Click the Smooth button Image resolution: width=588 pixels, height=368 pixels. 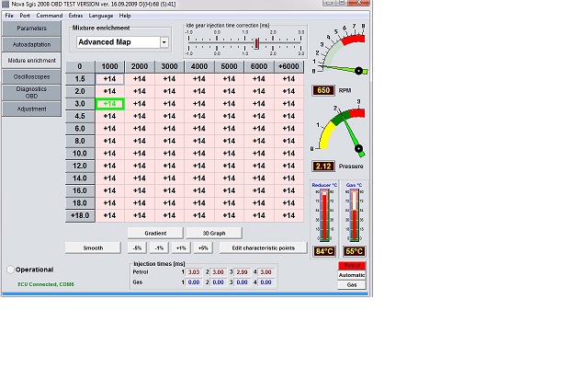[93, 247]
